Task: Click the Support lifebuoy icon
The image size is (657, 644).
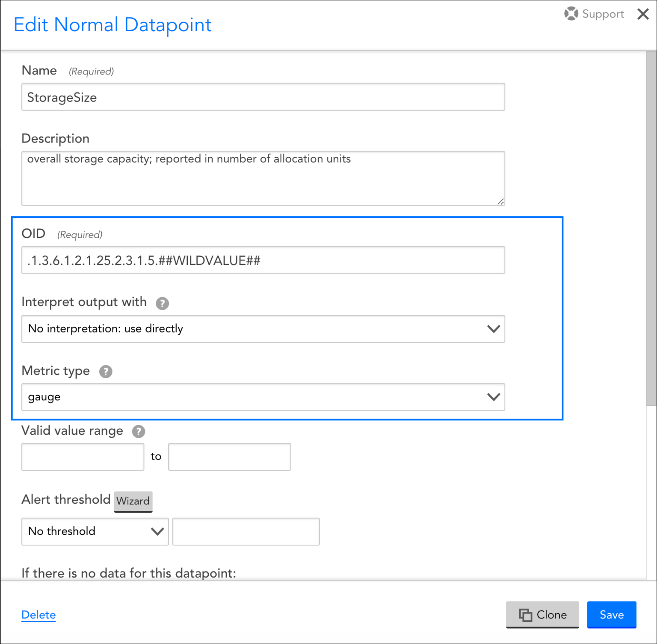Action: 571,14
